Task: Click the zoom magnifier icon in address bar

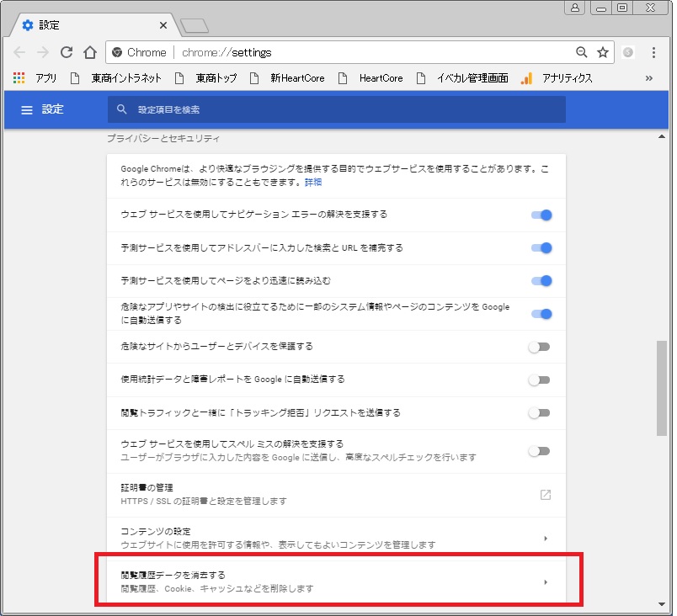Action: [581, 52]
